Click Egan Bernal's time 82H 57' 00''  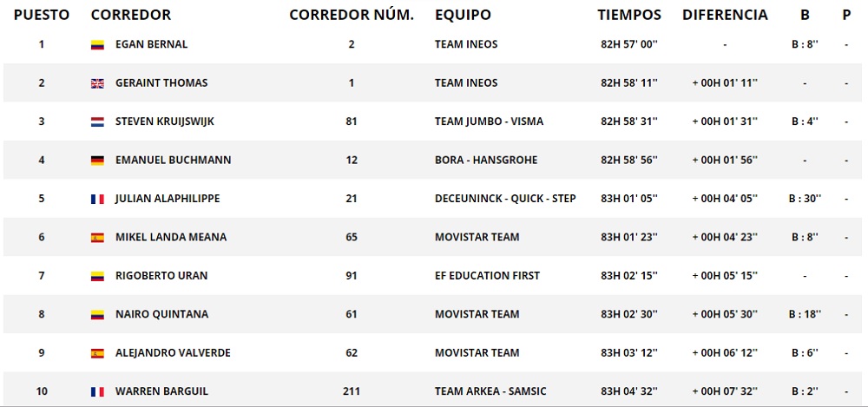[x=629, y=44]
